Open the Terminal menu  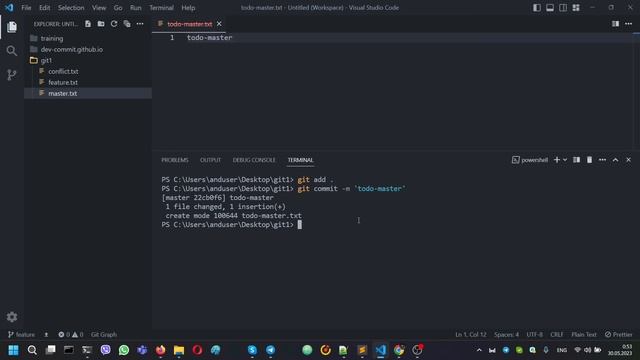tap(161, 8)
